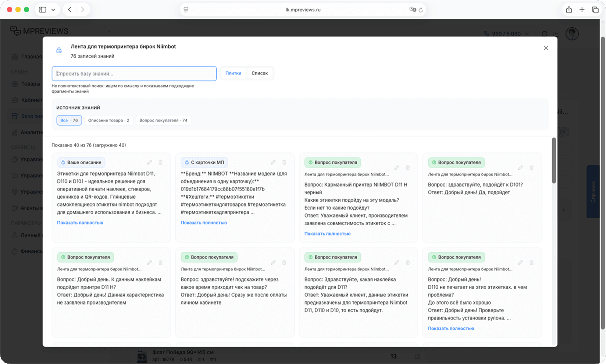This screenshot has height=364, width=606.
Task: Click the "Ваше описание" source badge
Action: click(81, 162)
